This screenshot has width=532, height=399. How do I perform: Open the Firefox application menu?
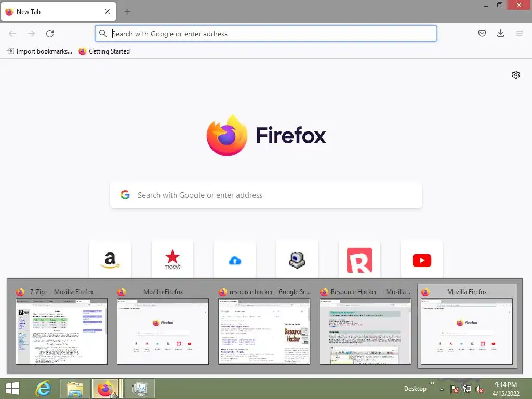click(519, 33)
